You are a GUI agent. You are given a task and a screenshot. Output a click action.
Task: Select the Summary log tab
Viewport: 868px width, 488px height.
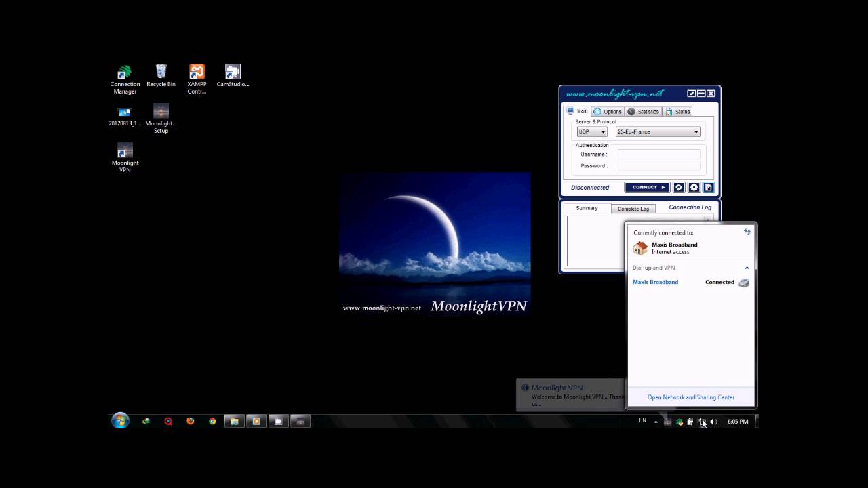[x=587, y=208]
